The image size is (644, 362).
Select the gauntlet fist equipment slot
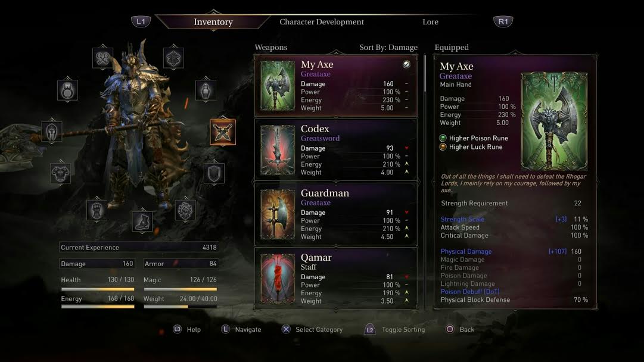click(97, 210)
